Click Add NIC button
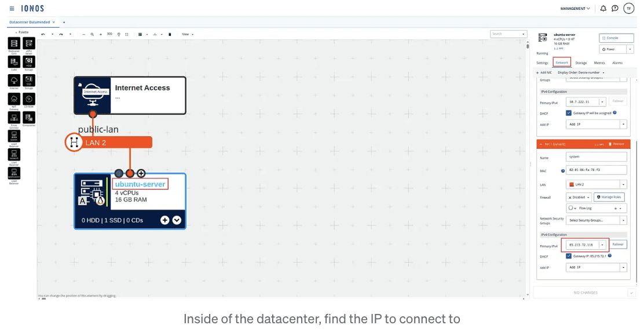The image size is (644, 336). (544, 73)
